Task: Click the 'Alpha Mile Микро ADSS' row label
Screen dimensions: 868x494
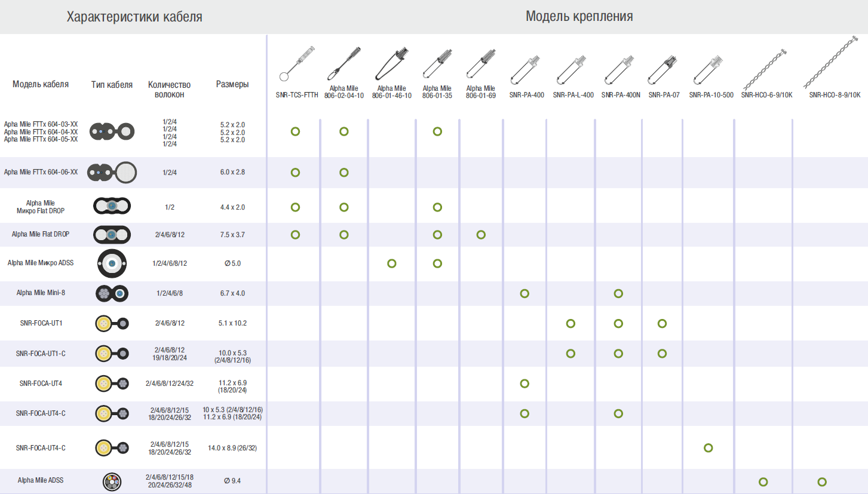Action: 41,263
